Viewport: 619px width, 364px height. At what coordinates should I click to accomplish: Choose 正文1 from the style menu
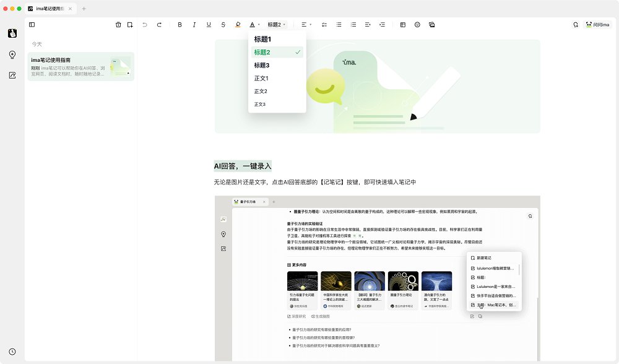(x=277, y=78)
